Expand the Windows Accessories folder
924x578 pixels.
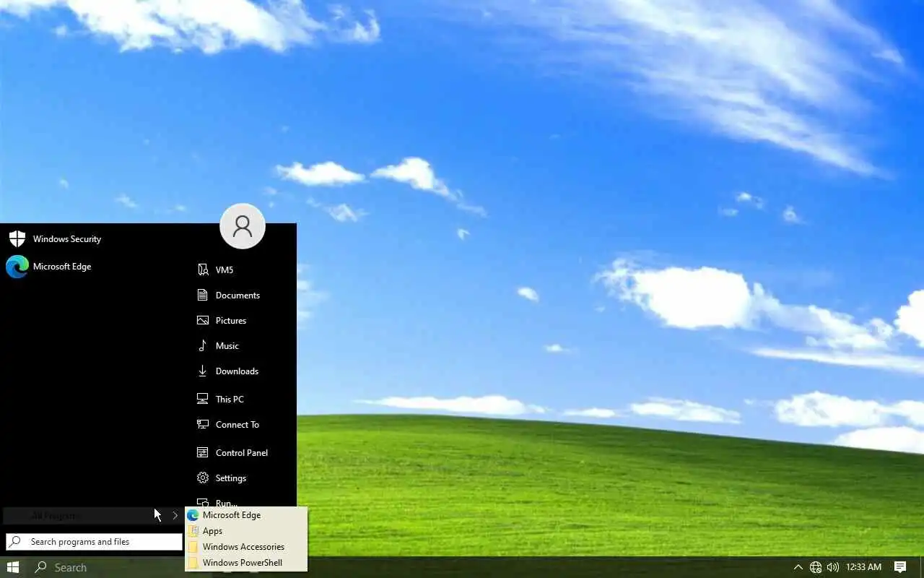246,547
